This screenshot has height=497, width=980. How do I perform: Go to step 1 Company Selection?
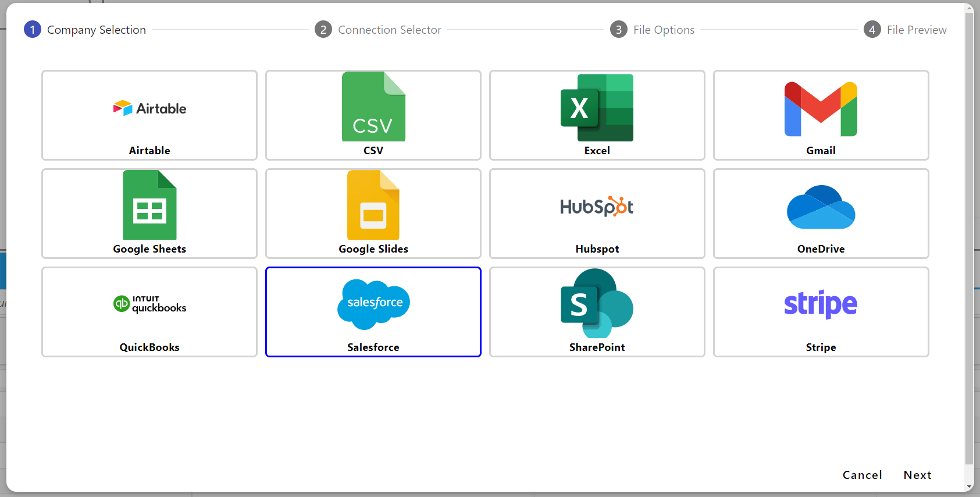[x=85, y=30]
